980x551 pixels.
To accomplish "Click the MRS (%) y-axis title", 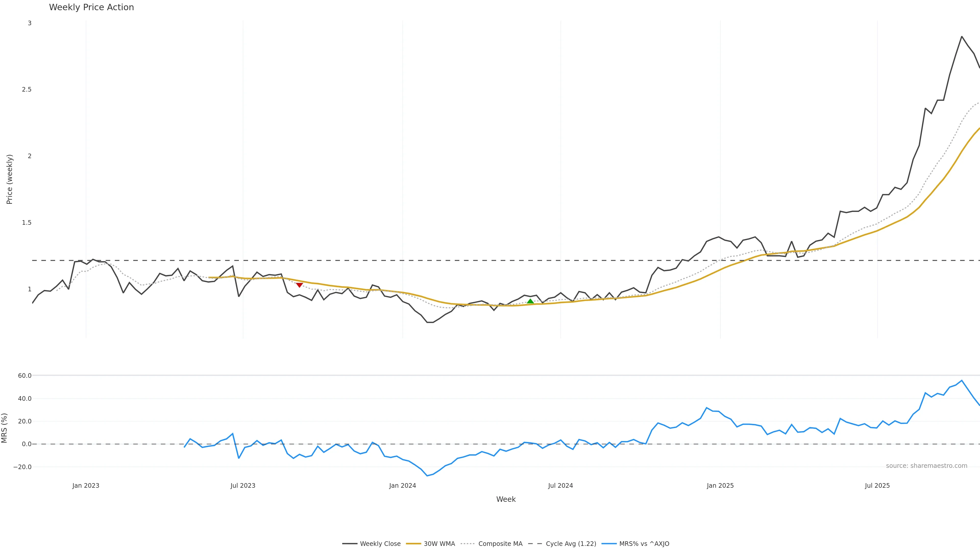I will coord(5,428).
